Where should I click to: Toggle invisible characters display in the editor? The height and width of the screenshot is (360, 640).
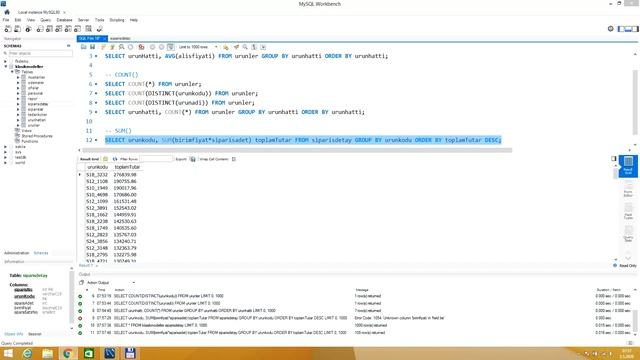(254, 47)
